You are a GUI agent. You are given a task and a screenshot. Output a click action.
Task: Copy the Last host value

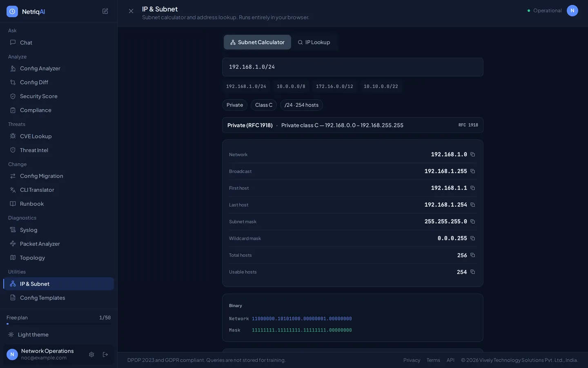coord(472,205)
